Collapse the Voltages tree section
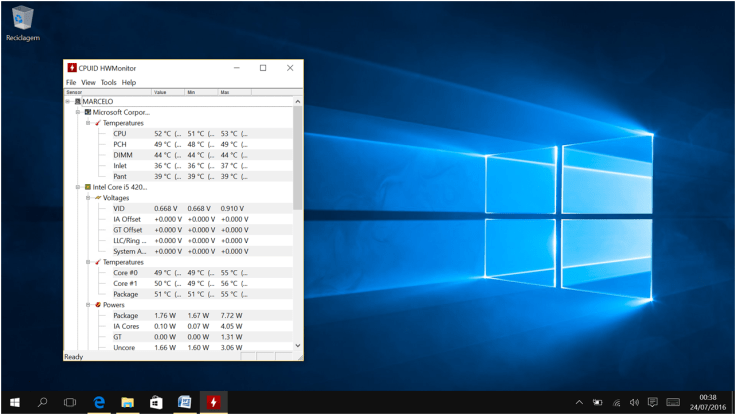The width and height of the screenshot is (736, 415). [88, 198]
